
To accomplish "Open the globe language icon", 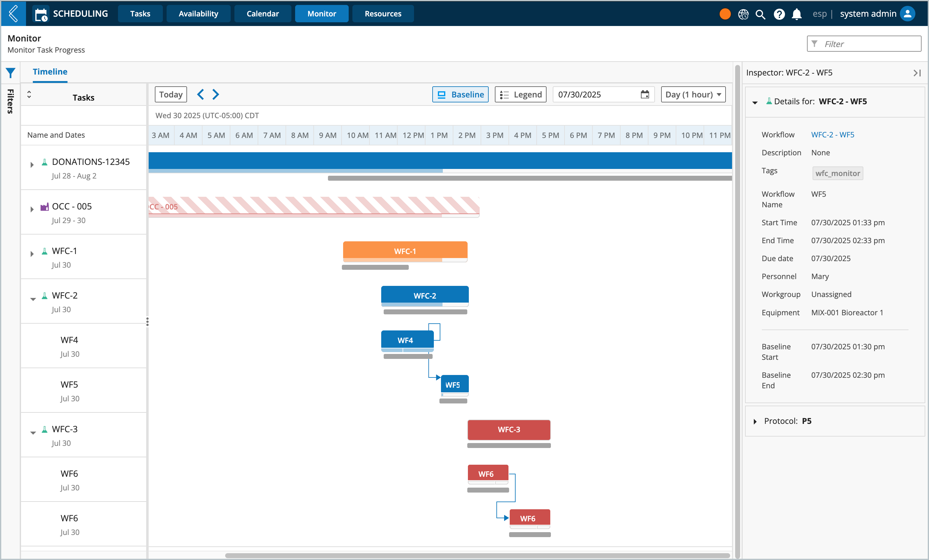I will coord(743,14).
